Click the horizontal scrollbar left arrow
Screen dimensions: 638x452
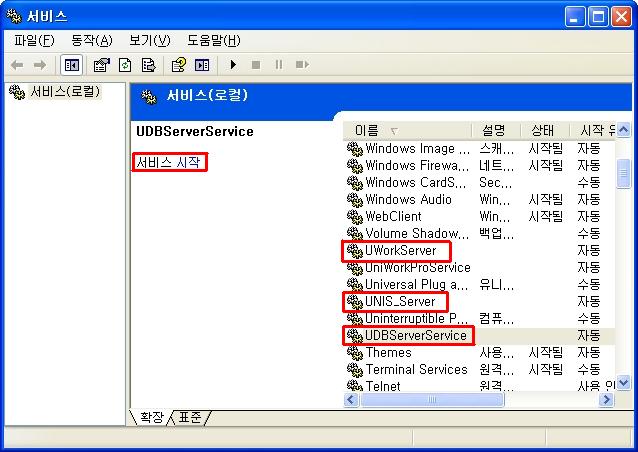pos(351,400)
